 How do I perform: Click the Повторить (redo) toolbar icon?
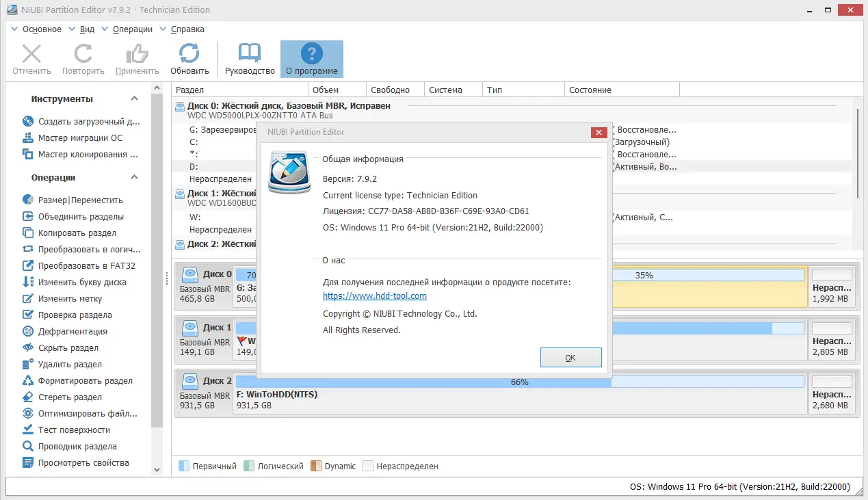tap(83, 53)
